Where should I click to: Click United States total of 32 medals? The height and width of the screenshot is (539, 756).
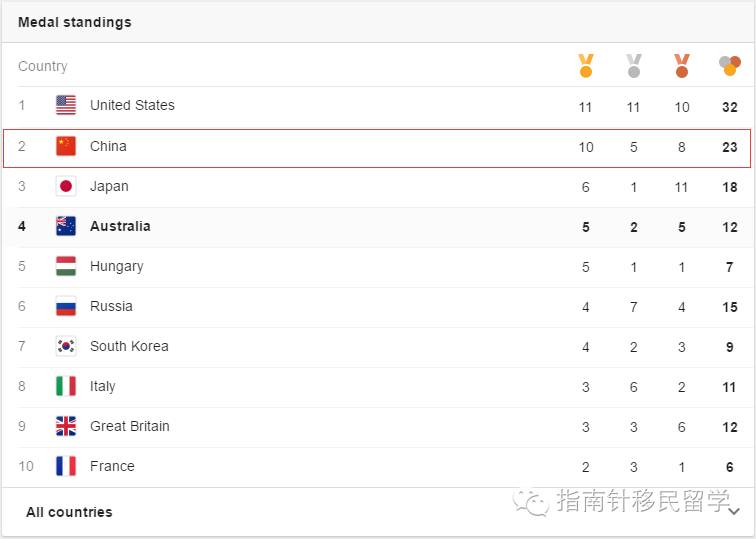(729, 107)
